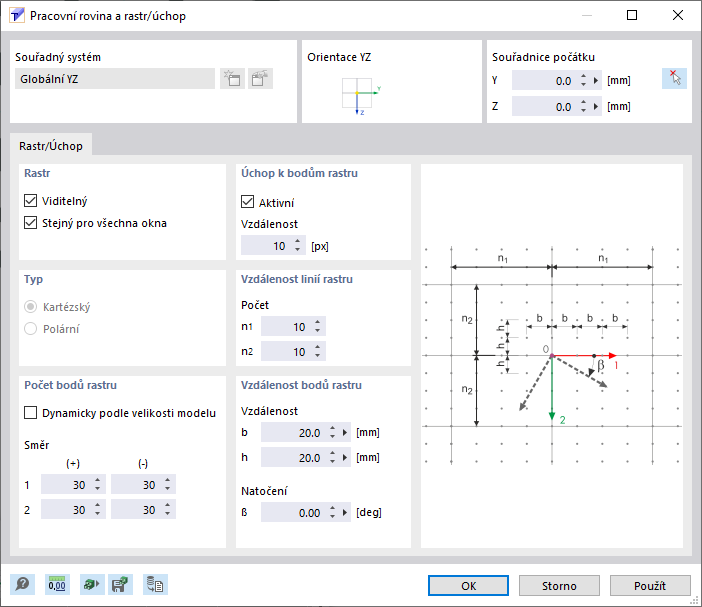Toggle Stejný pro všechna okna checkbox
This screenshot has width=702, height=607.
[x=30, y=222]
